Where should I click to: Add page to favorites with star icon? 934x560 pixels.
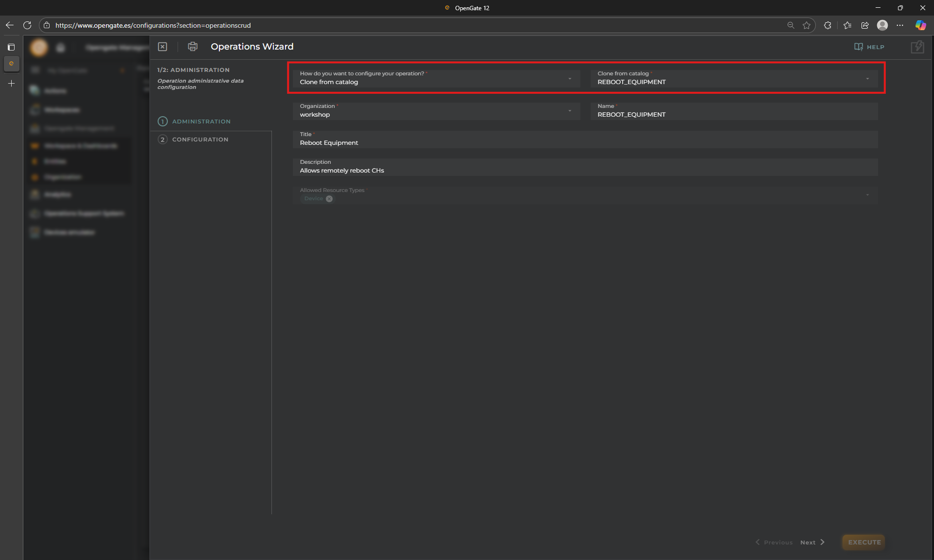point(807,25)
